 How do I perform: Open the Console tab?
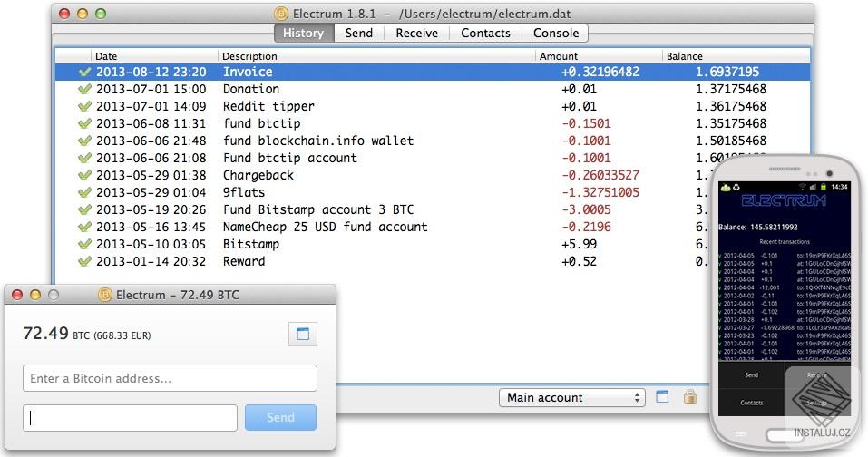(x=556, y=34)
